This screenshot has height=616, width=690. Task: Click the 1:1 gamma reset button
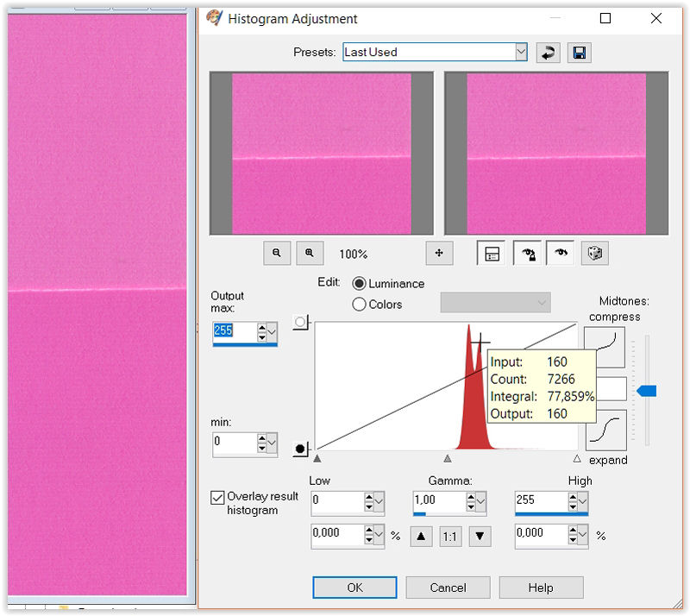click(x=449, y=536)
